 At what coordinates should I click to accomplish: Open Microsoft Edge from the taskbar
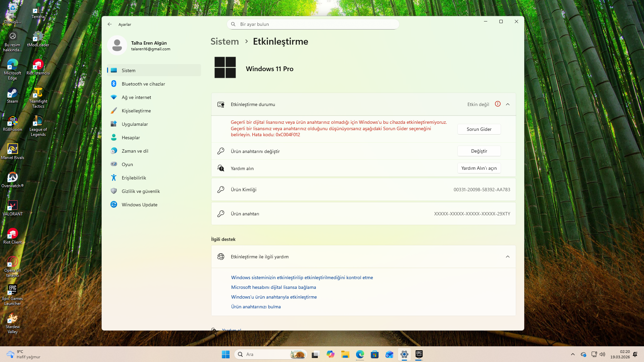click(360, 354)
